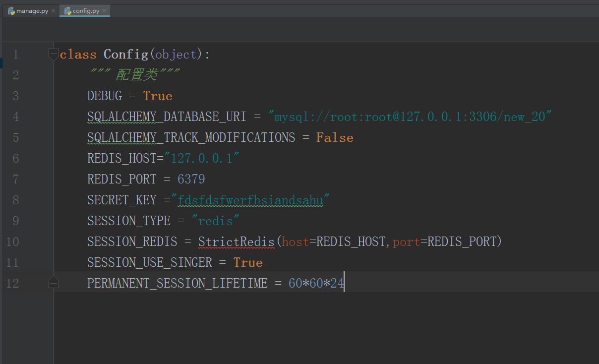
Task: Click line number 4 in the gutter
Action: tap(15, 117)
